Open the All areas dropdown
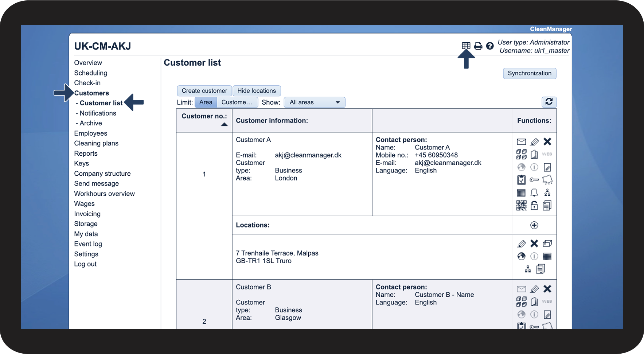The height and width of the screenshot is (354, 644). pyautogui.click(x=315, y=102)
